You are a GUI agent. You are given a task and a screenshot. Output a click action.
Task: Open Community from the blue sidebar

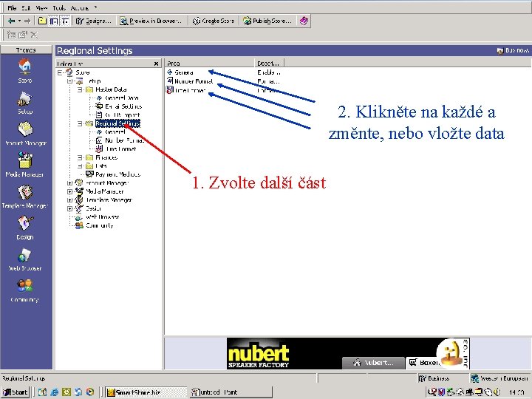pyautogui.click(x=25, y=291)
